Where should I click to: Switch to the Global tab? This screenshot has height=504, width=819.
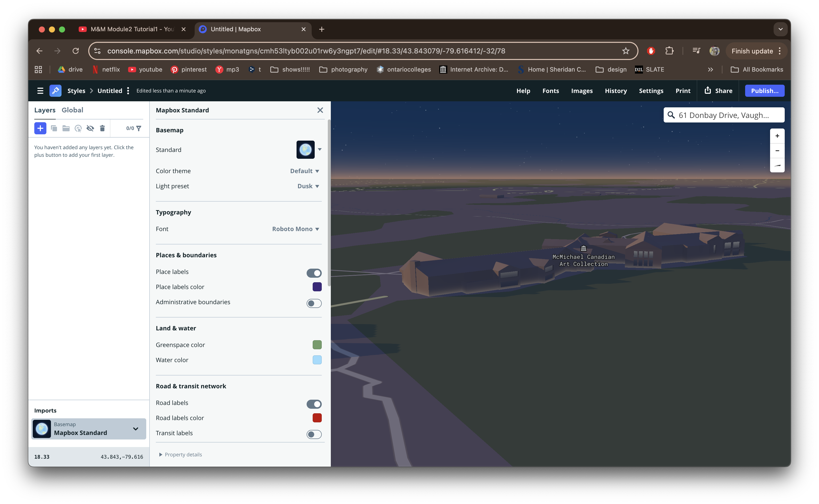(x=72, y=110)
